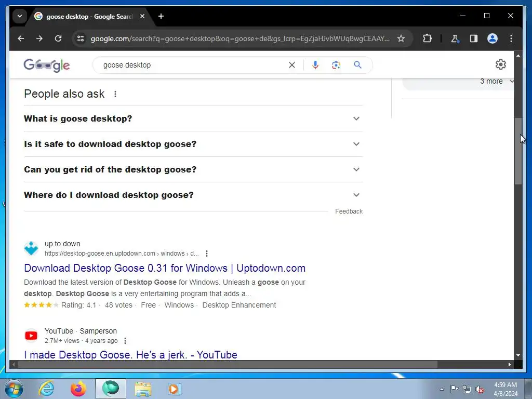Open Action Center flag tray icon
The height and width of the screenshot is (399, 532).
(x=454, y=389)
